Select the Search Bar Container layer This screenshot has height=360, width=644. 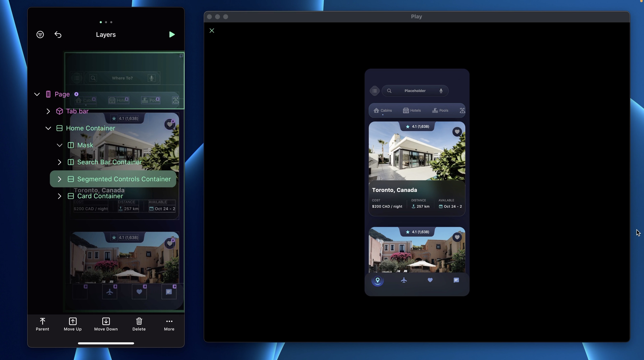point(109,162)
